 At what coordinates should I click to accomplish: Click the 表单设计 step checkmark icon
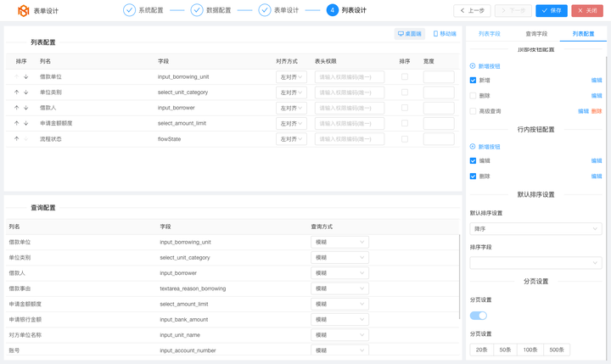(x=265, y=10)
